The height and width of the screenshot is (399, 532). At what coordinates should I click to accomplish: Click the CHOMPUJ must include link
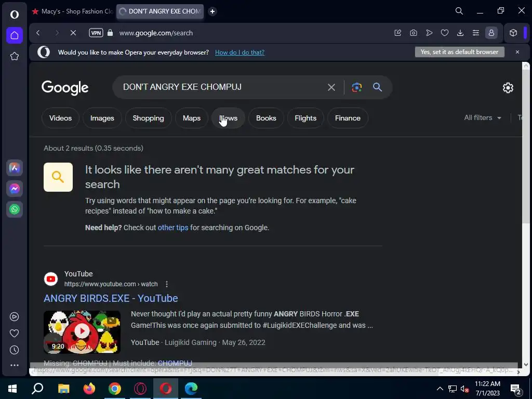click(175, 363)
